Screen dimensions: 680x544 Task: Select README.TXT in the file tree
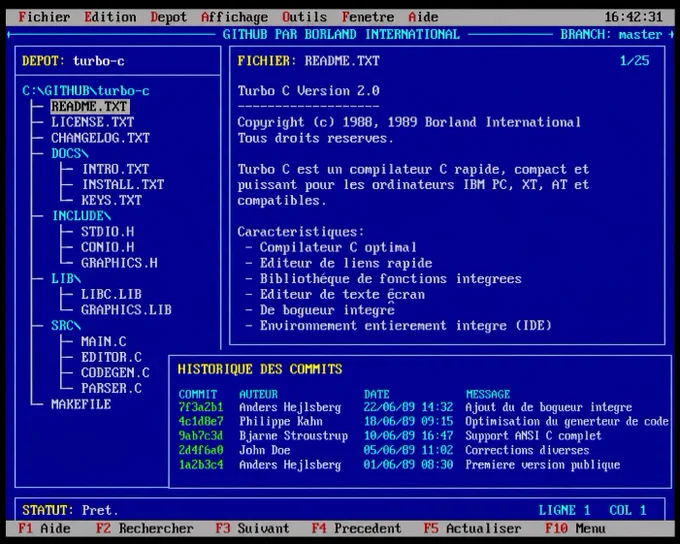tap(89, 106)
